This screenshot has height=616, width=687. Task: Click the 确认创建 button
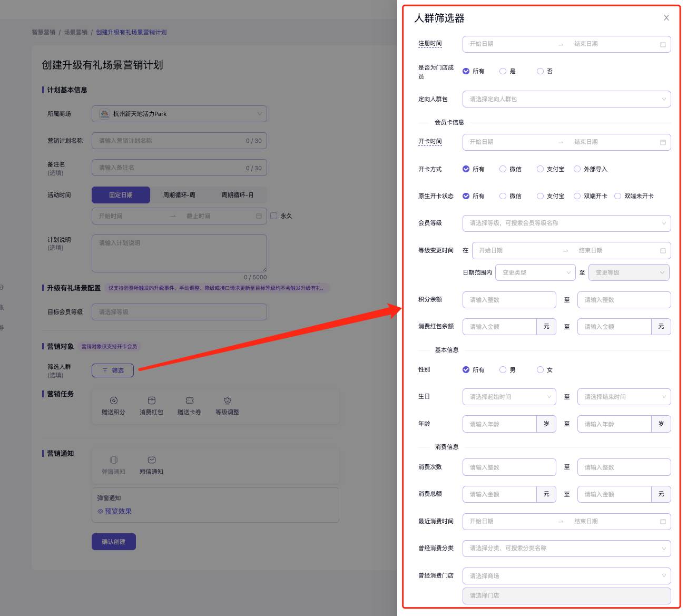114,542
